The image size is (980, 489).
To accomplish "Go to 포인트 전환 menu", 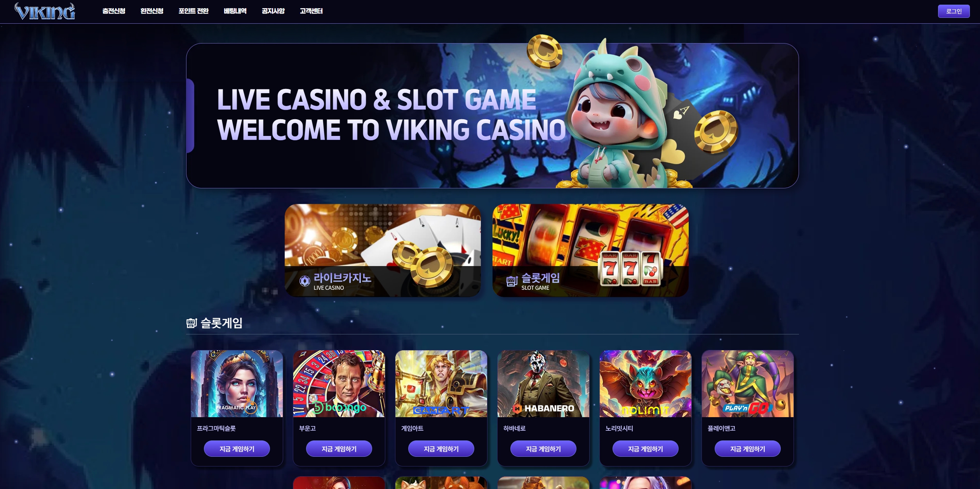I will coord(193,11).
